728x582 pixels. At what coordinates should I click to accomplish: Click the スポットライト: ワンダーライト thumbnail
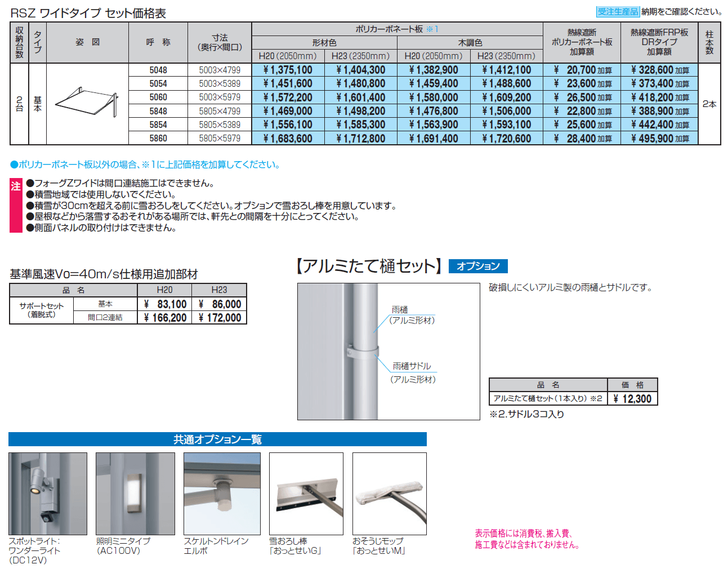tap(48, 494)
